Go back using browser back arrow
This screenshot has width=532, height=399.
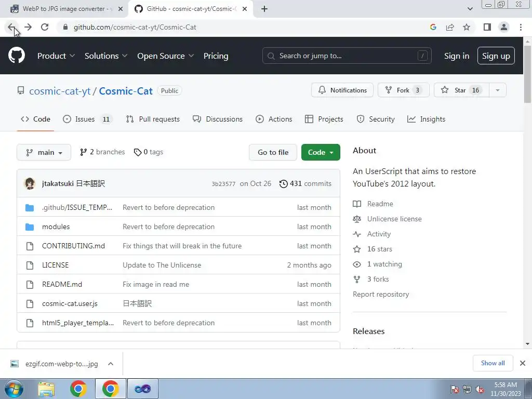coord(11,27)
